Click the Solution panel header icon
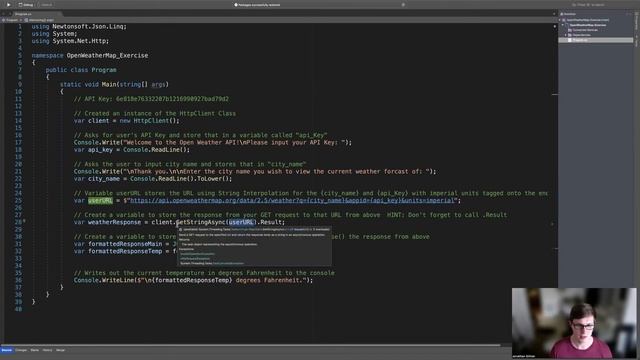 [562, 14]
